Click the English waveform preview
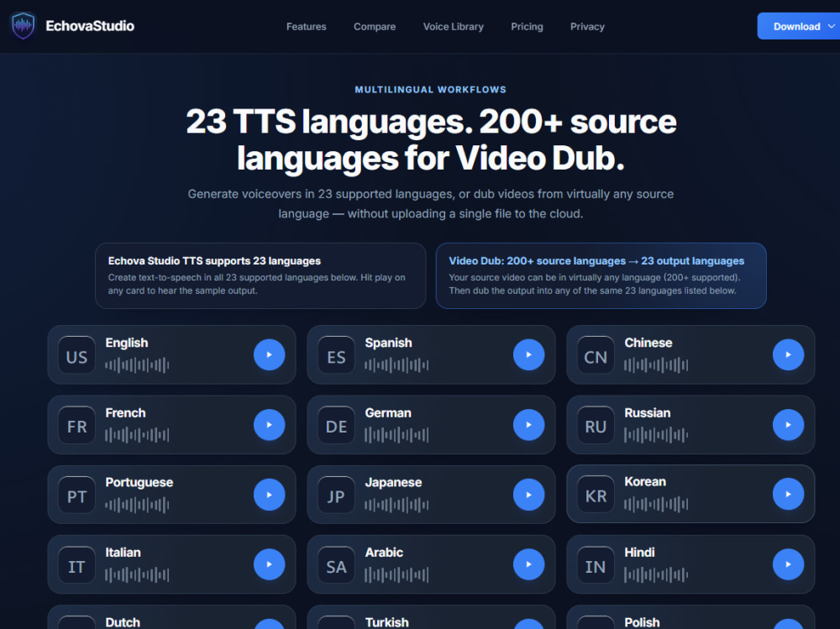The image size is (840, 629). 137,365
